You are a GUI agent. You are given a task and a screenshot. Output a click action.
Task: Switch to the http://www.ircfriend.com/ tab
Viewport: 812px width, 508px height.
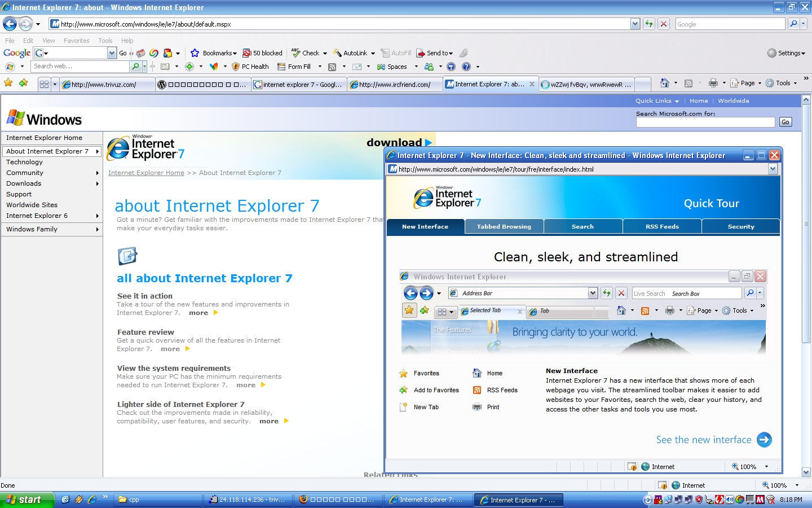(x=394, y=85)
